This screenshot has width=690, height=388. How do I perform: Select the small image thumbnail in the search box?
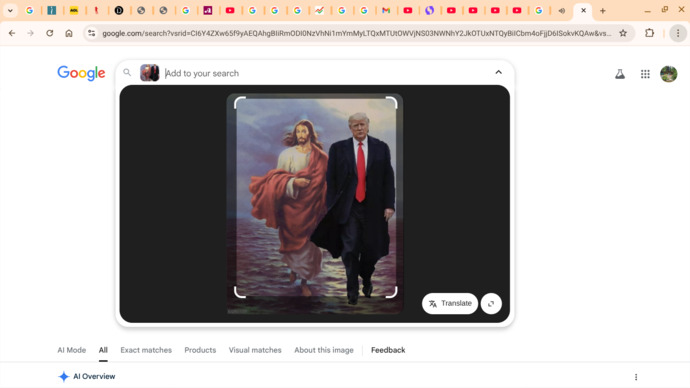click(x=150, y=73)
